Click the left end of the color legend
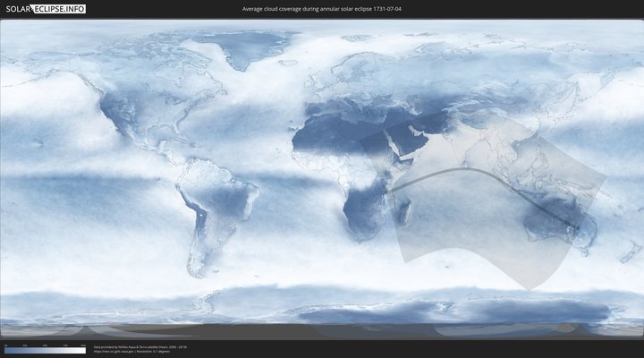The width and height of the screenshot is (644, 358). click(5, 351)
